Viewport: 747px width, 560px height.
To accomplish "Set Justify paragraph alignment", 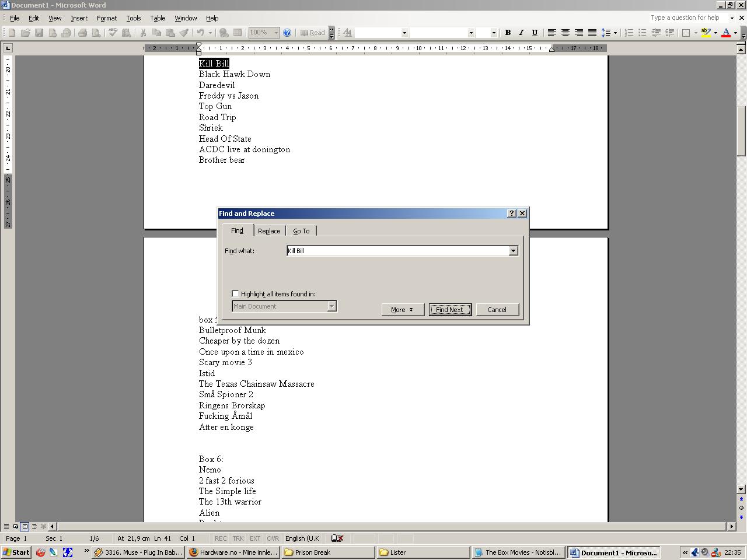I will click(x=592, y=33).
